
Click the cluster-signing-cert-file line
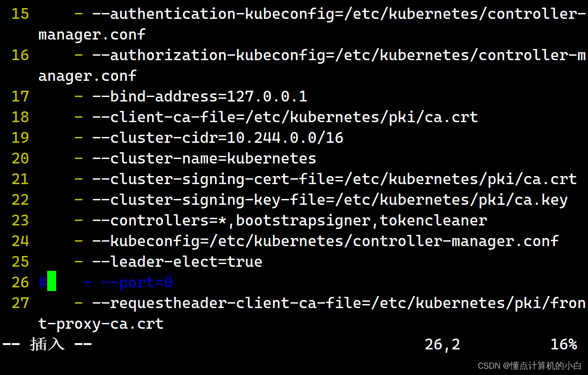(326, 179)
